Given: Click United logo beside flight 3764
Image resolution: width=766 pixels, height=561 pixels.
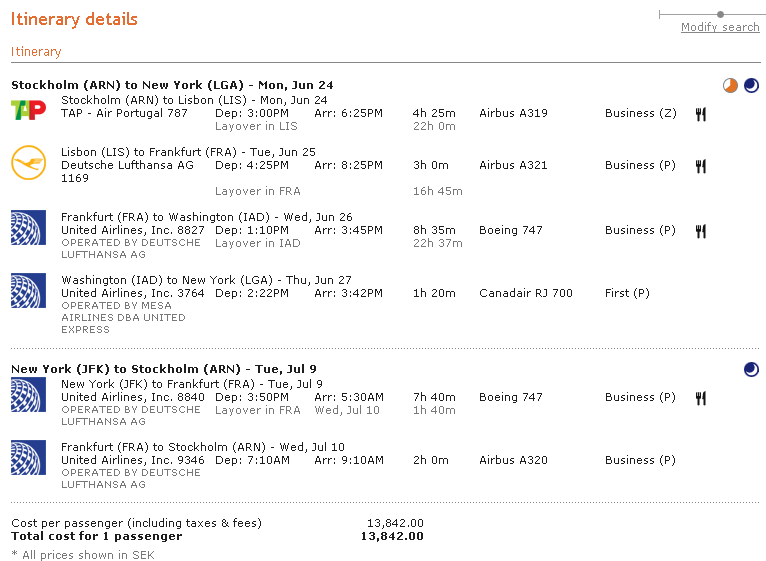Looking at the screenshot, I should (28, 291).
